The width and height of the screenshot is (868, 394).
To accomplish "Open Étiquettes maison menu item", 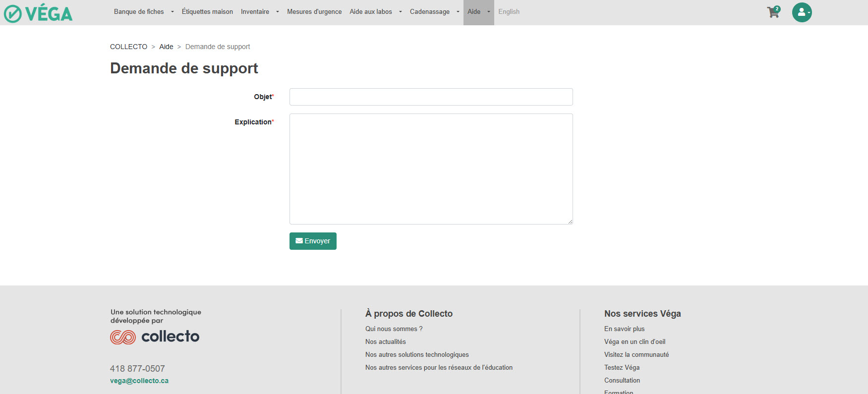I will 207,12.
